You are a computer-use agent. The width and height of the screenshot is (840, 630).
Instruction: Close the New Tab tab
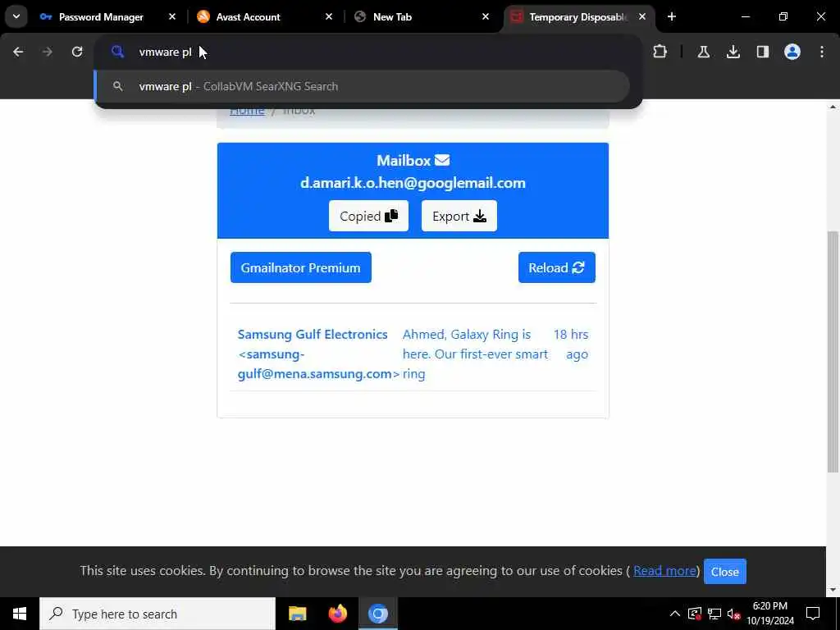click(486, 17)
